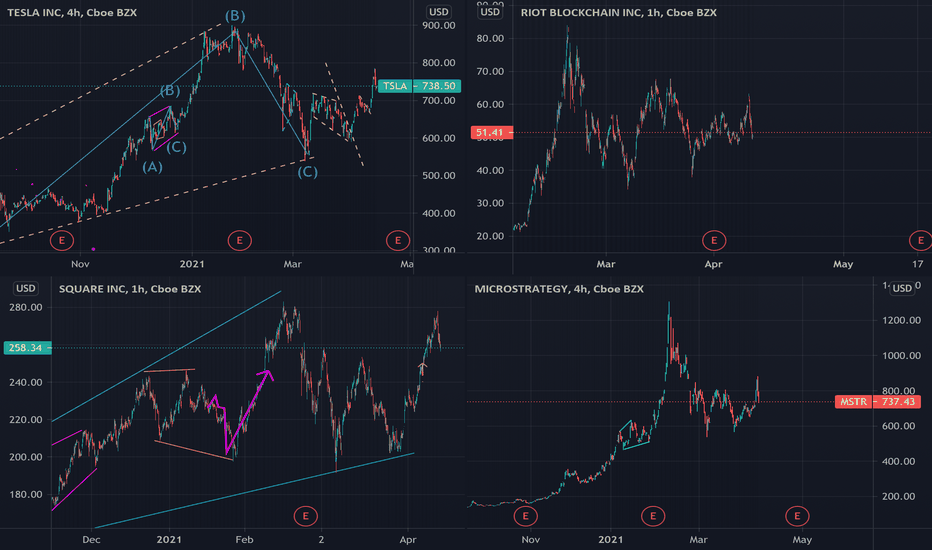
Task: Click 900.00 on Tesla price axis
Action: [x=439, y=26]
